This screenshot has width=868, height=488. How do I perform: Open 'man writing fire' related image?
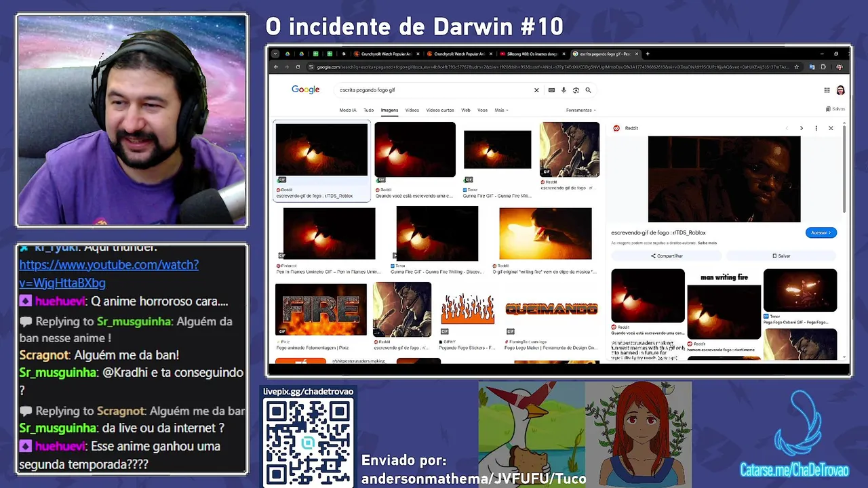(x=724, y=306)
